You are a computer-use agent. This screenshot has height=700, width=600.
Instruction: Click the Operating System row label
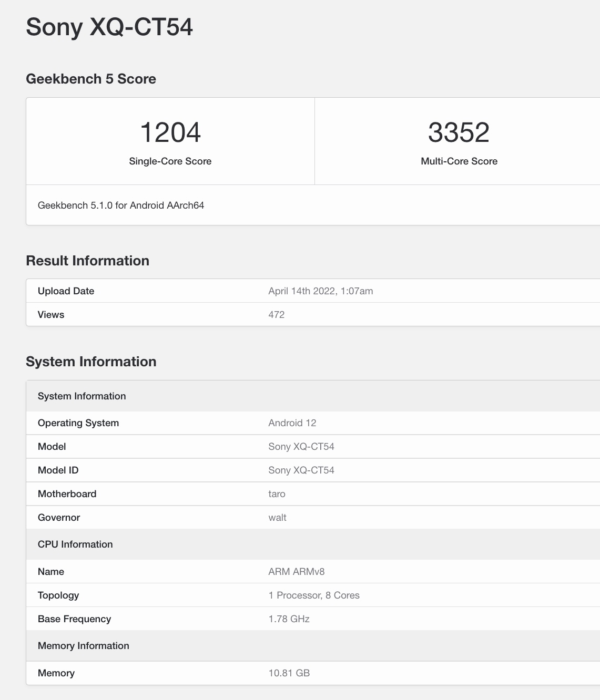click(78, 423)
